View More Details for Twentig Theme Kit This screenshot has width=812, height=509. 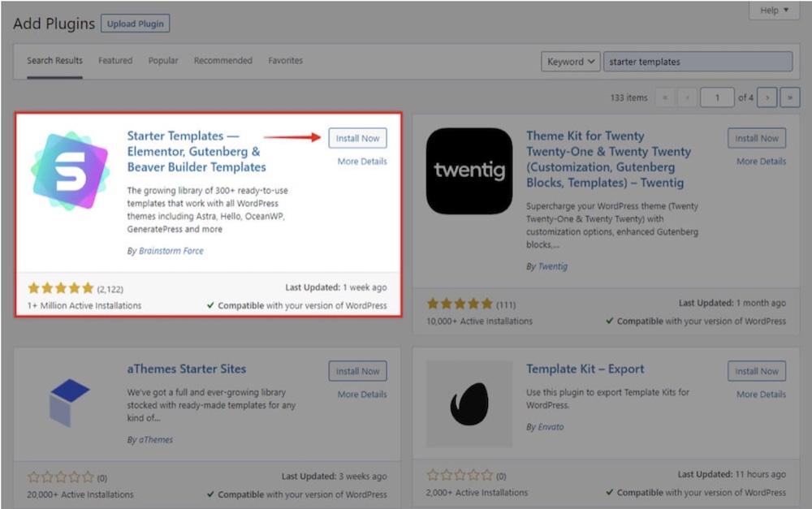(762, 162)
